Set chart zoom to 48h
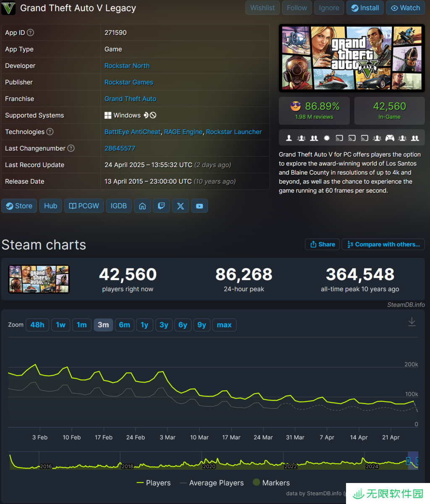The height and width of the screenshot is (504, 430). point(37,325)
